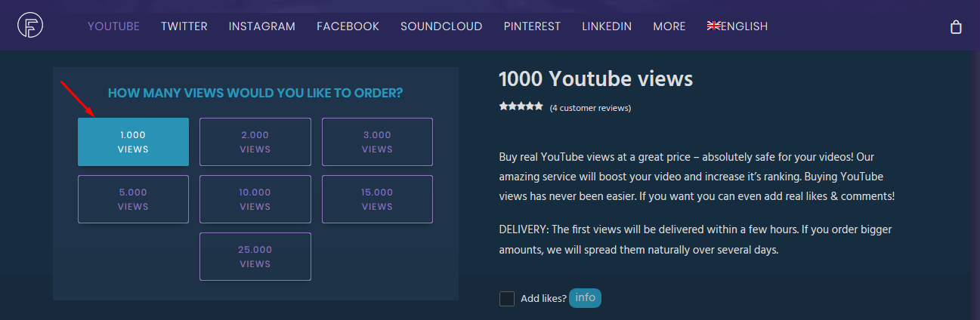Open the INSTAGRAM menu item
This screenshot has height=320, width=980.
tap(262, 26)
